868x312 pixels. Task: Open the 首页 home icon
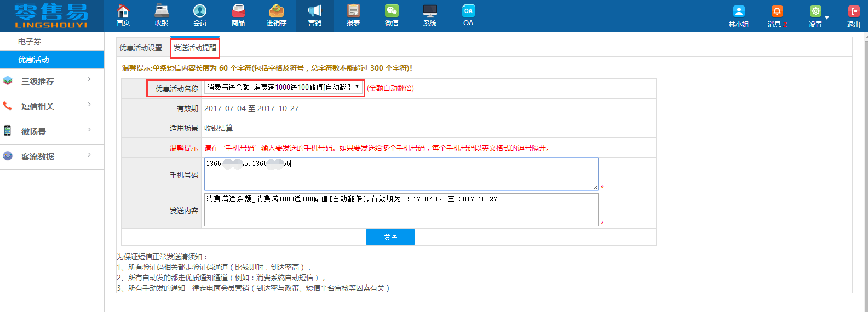point(123,11)
